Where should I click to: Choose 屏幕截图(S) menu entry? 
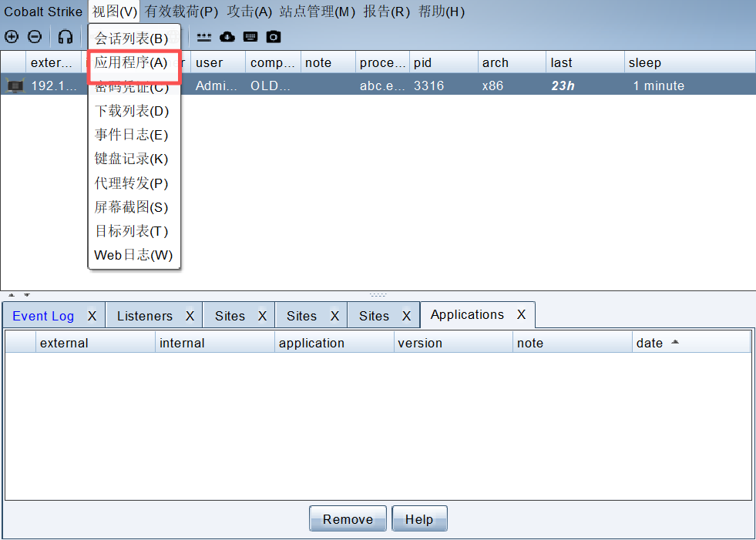(134, 207)
